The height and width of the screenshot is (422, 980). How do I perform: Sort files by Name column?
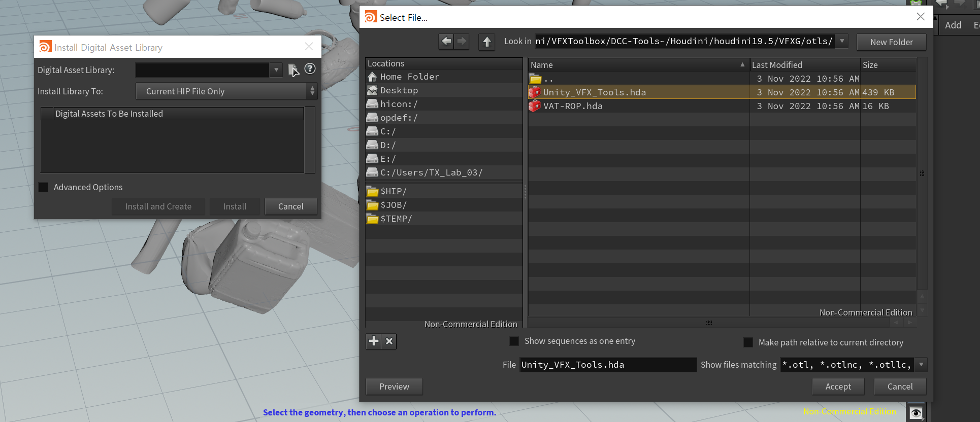click(639, 65)
